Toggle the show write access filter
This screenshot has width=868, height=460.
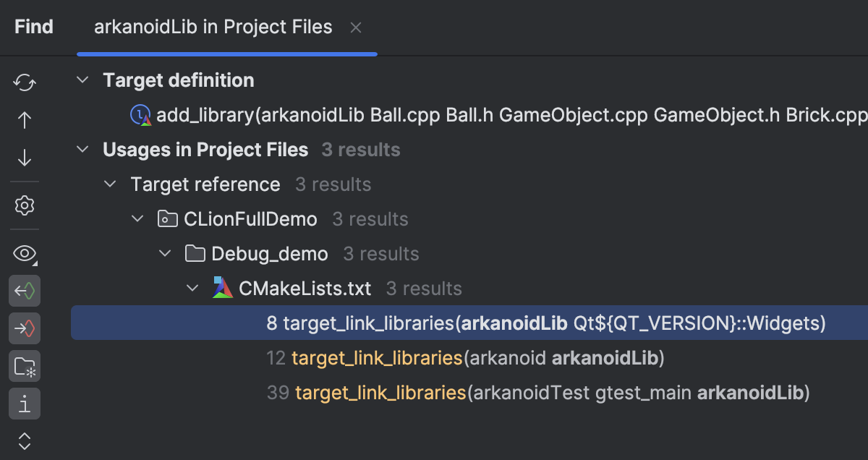point(25,329)
